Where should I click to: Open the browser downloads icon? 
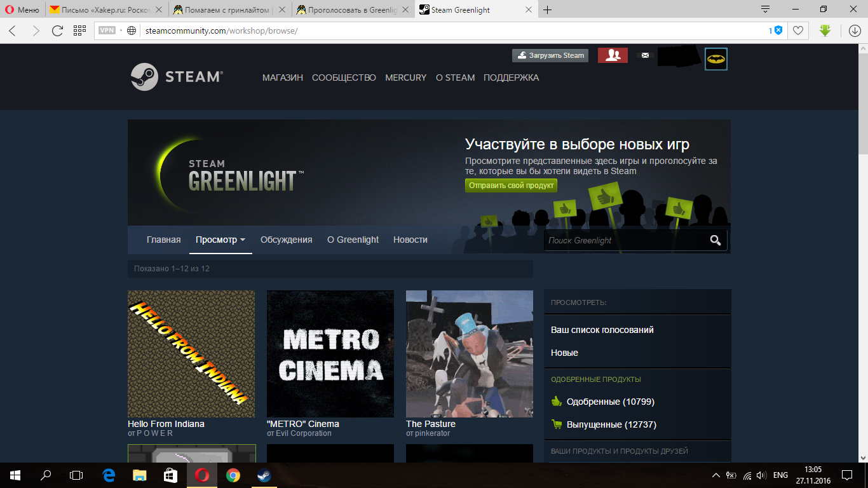pos(855,30)
